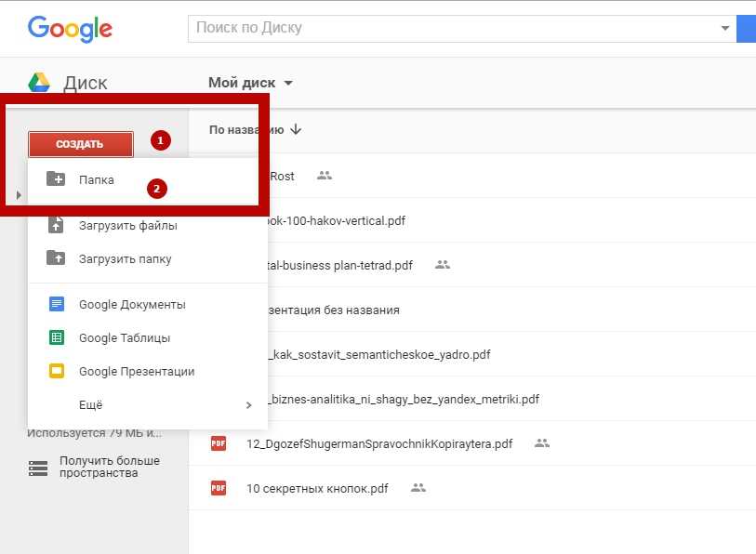
Task: Open search options dropdown arrow
Action: 724,28
